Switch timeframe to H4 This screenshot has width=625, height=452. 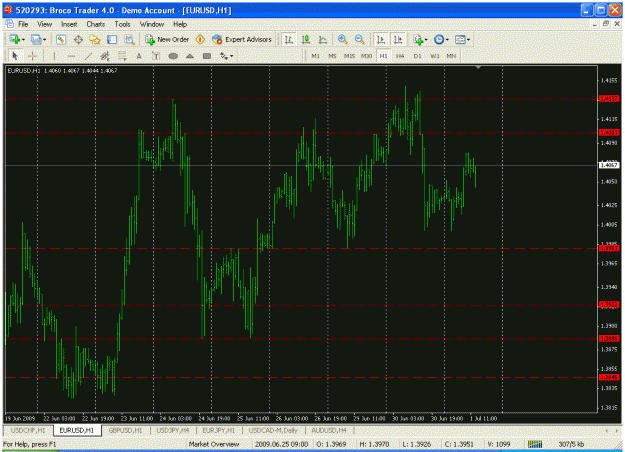(400, 56)
